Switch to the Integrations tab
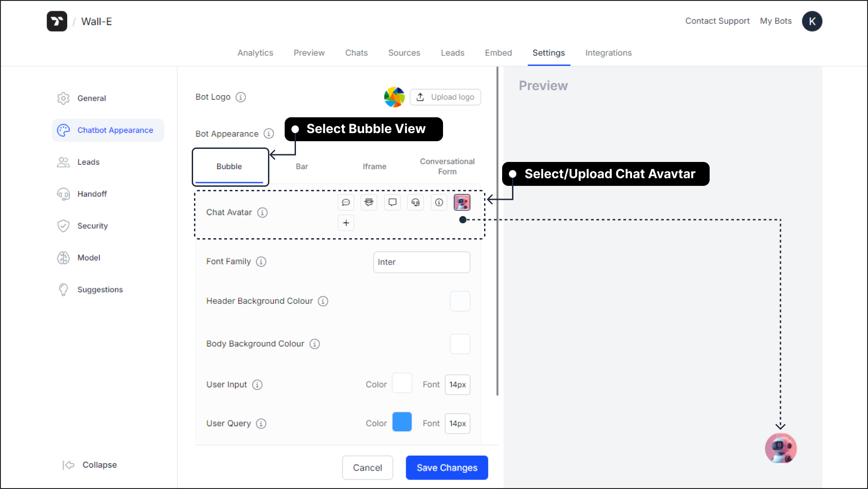 (x=608, y=53)
